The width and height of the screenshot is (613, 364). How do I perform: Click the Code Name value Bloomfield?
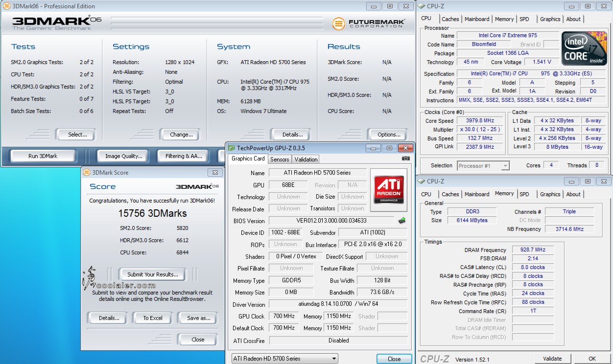(x=484, y=44)
